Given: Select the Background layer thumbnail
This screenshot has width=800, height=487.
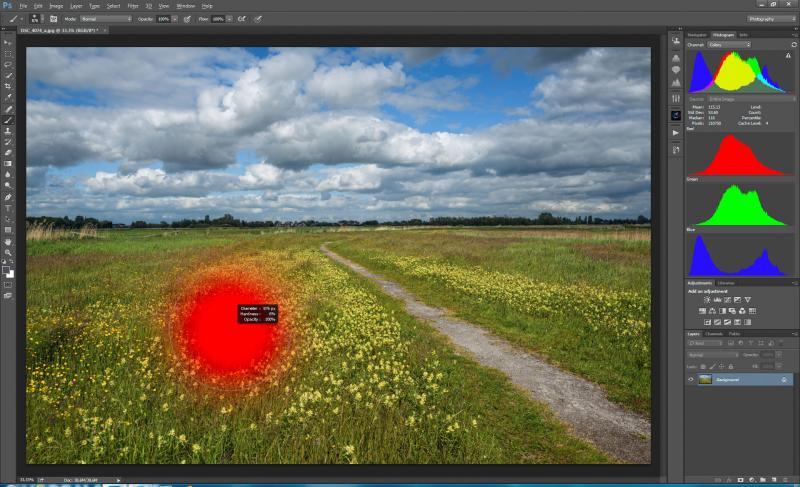Looking at the screenshot, I should (x=705, y=379).
